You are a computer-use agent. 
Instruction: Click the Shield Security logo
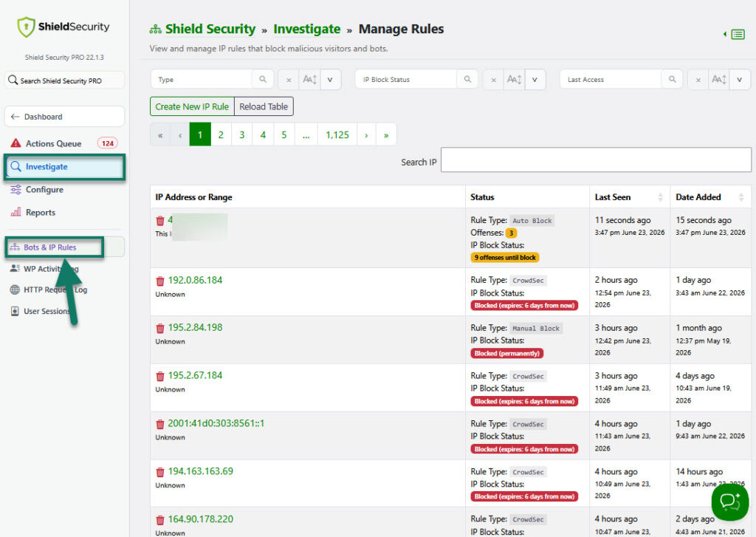click(63, 27)
